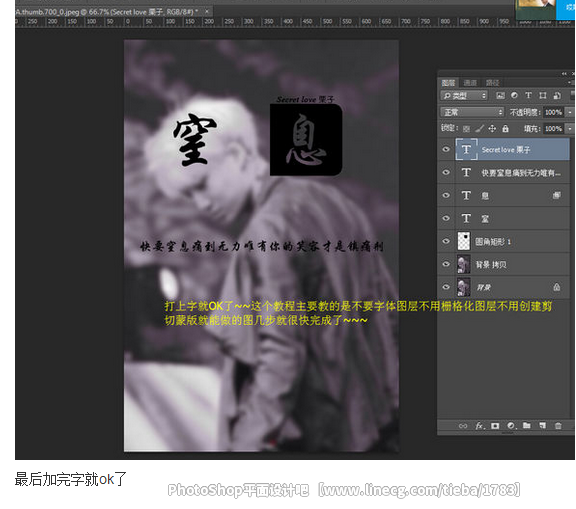Viewport: 576px width, 509px height.
Task: Click the 背景 拷贝 layer thumbnail
Action: tap(464, 264)
